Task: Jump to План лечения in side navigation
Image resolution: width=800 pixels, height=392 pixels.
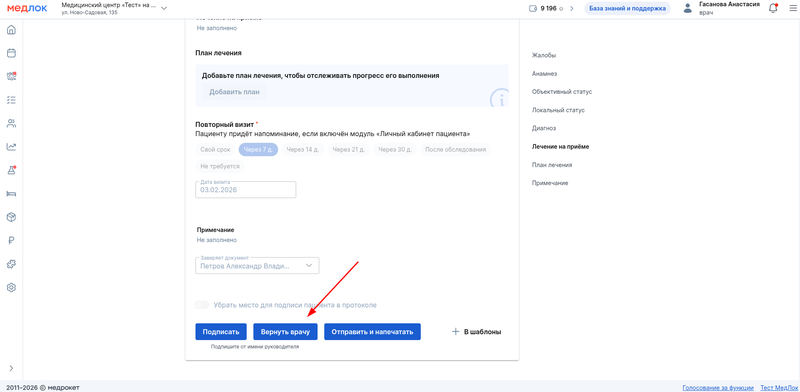Action: [552, 165]
